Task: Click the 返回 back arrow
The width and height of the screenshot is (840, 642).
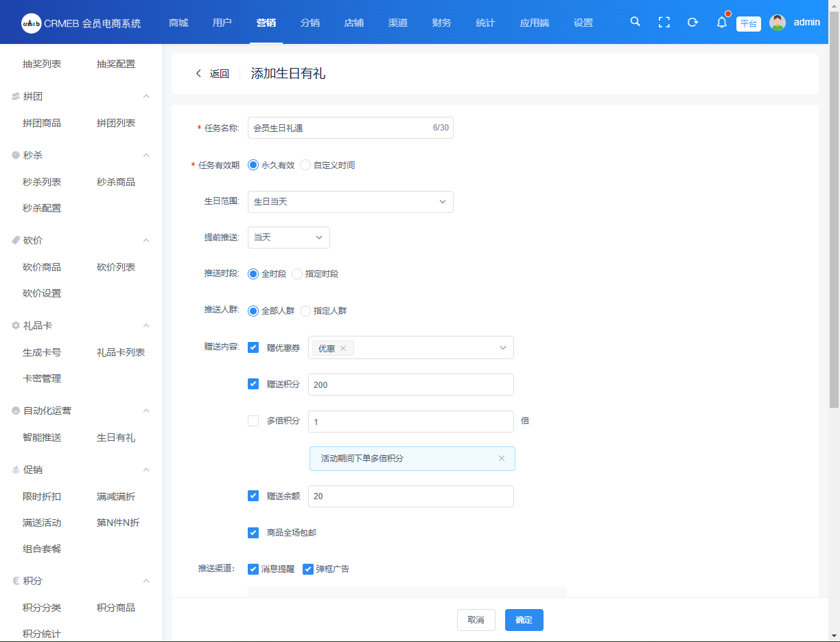Action: click(x=199, y=74)
